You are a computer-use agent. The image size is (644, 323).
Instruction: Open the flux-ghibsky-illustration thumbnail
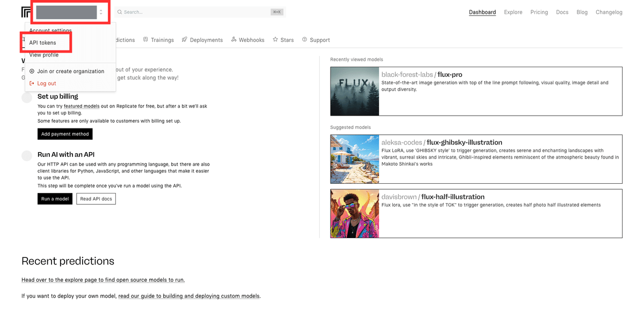355,159
